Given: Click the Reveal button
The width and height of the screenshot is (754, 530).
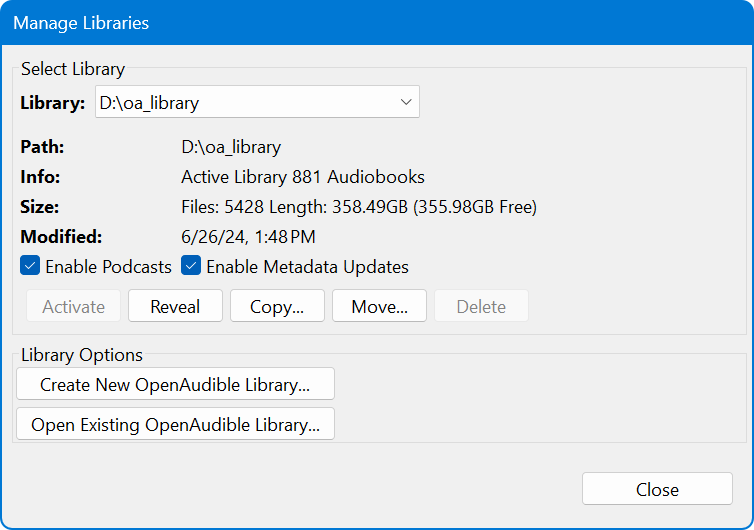Looking at the screenshot, I should click(x=175, y=306).
